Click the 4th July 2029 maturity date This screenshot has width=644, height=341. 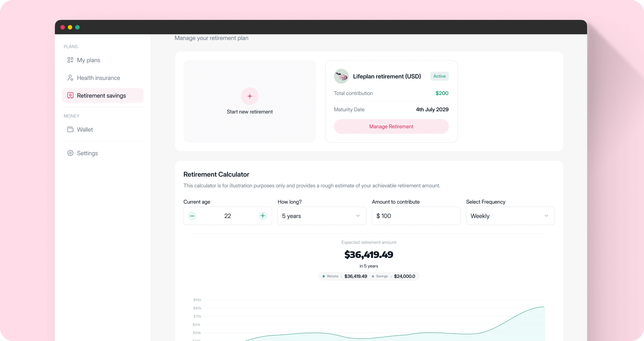coord(432,109)
